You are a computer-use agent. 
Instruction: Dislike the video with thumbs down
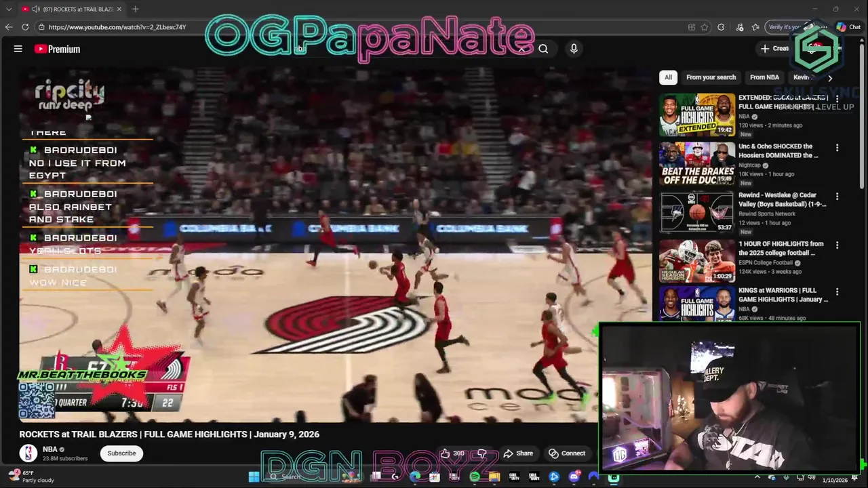coord(482,453)
